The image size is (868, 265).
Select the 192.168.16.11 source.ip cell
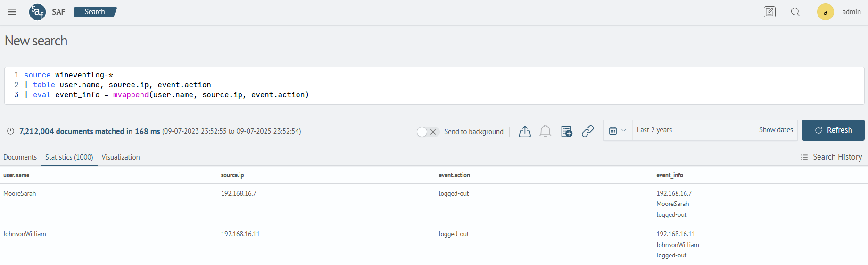coord(240,234)
